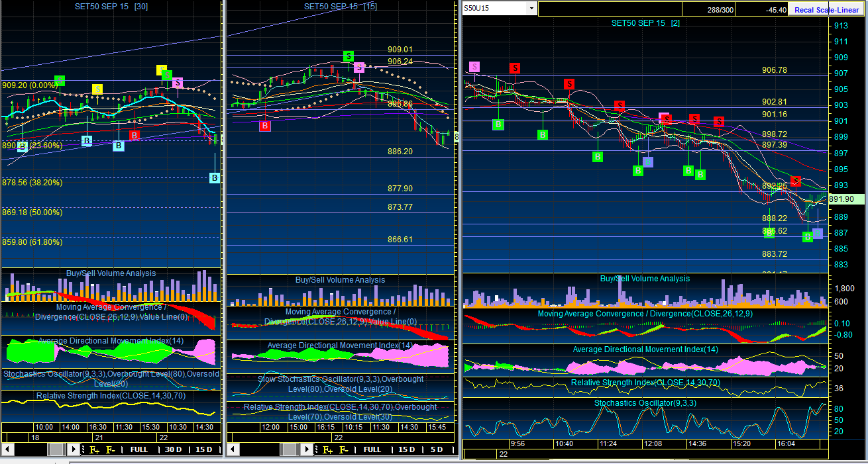Image resolution: width=868 pixels, height=464 pixels.
Task: Click red B marker in 15-minute chart
Action: [x=265, y=125]
